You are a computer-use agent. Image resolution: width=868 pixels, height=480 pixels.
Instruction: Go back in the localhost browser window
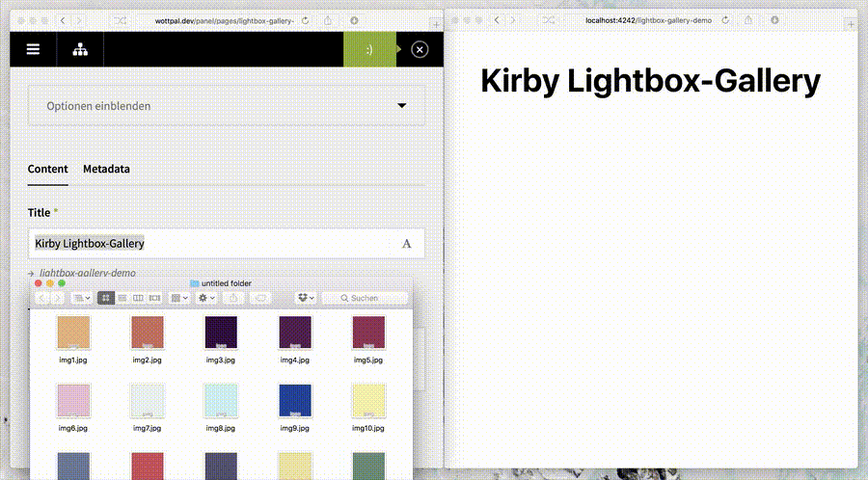click(497, 20)
